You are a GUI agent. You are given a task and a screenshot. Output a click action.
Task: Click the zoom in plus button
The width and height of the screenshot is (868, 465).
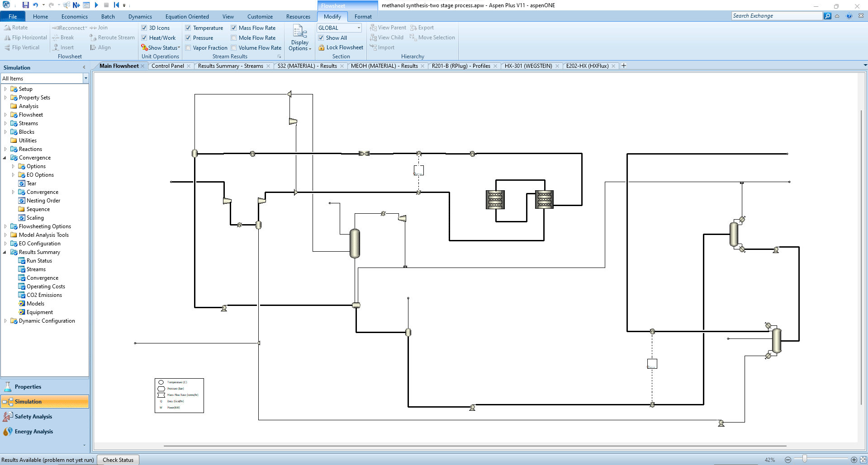tap(854, 460)
